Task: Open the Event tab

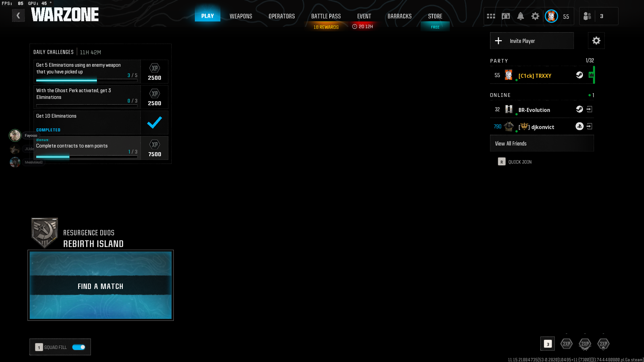Action: point(364,16)
